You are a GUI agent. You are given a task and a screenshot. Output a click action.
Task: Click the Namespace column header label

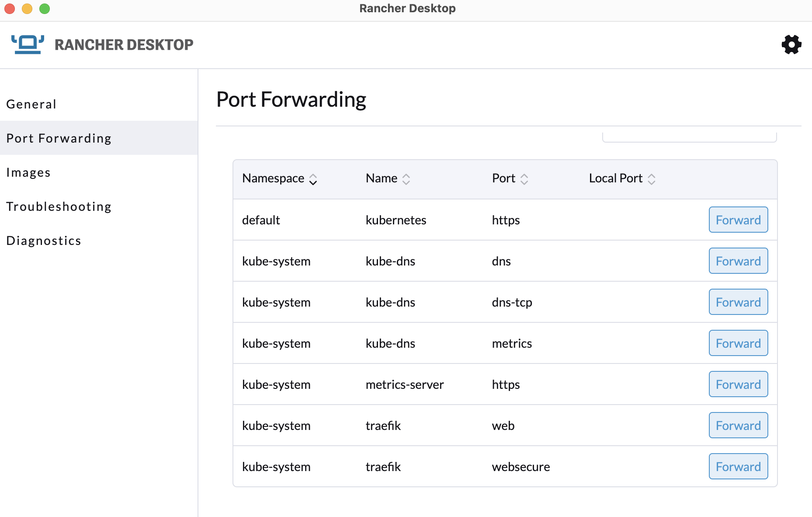tap(273, 178)
